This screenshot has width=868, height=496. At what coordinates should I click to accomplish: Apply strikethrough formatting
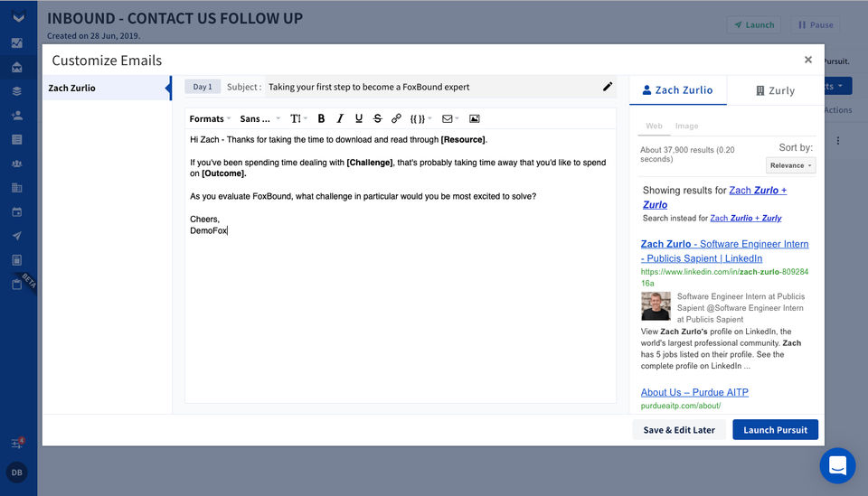click(x=378, y=118)
